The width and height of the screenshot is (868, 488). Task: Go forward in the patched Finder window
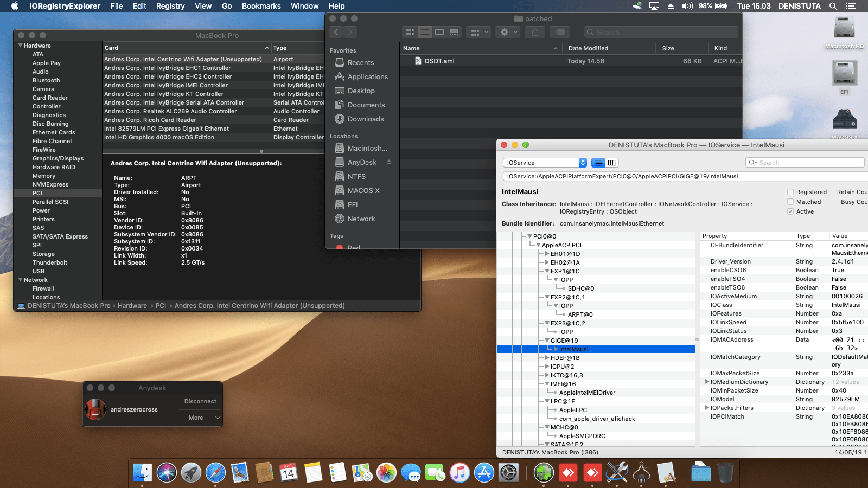[x=350, y=32]
